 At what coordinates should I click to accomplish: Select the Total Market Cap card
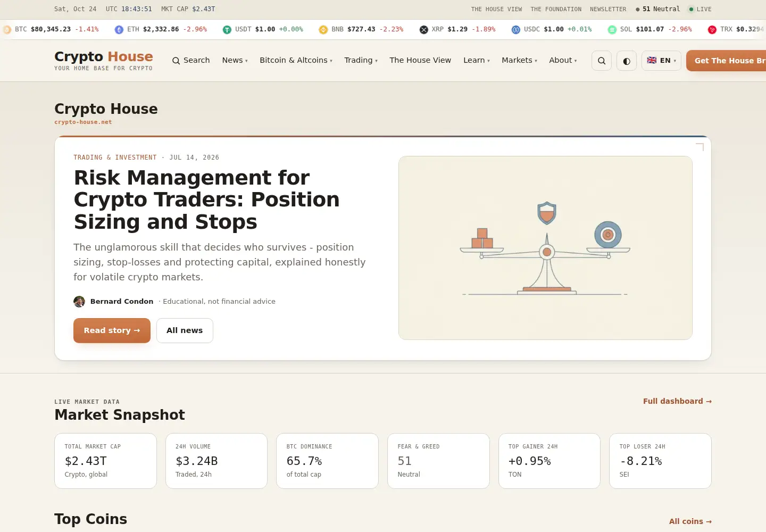[x=105, y=461]
